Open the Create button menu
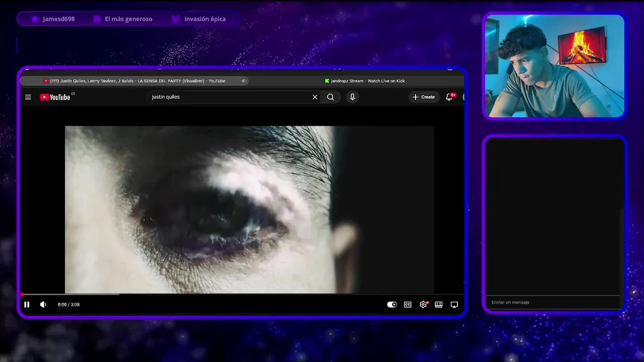Viewport: 644px width, 362px height. pyautogui.click(x=424, y=97)
